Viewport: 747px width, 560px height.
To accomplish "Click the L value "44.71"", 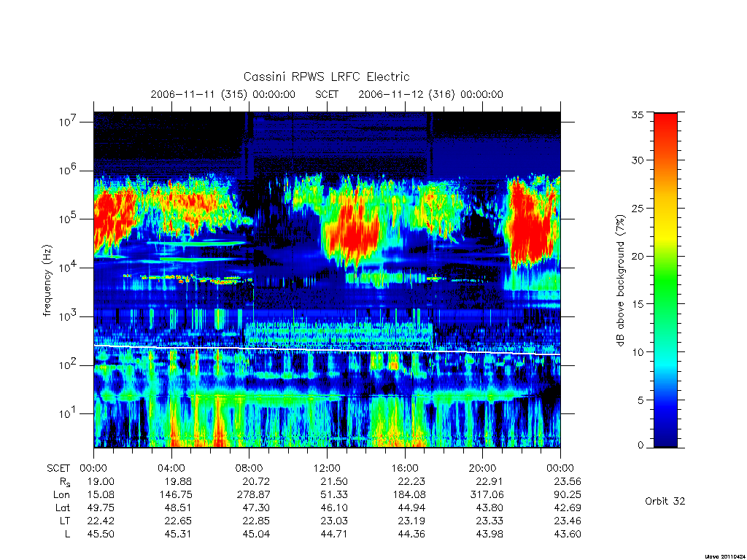I will [334, 534].
